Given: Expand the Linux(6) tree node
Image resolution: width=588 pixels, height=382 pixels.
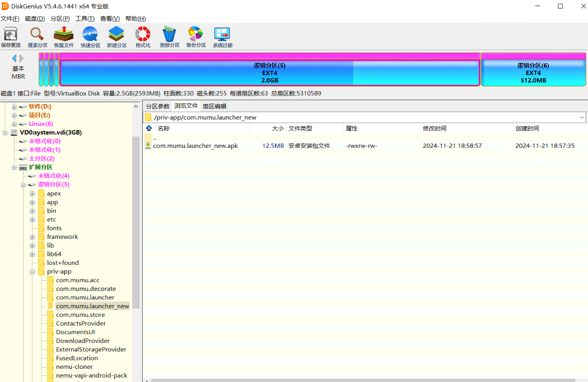Looking at the screenshot, I should 14,124.
